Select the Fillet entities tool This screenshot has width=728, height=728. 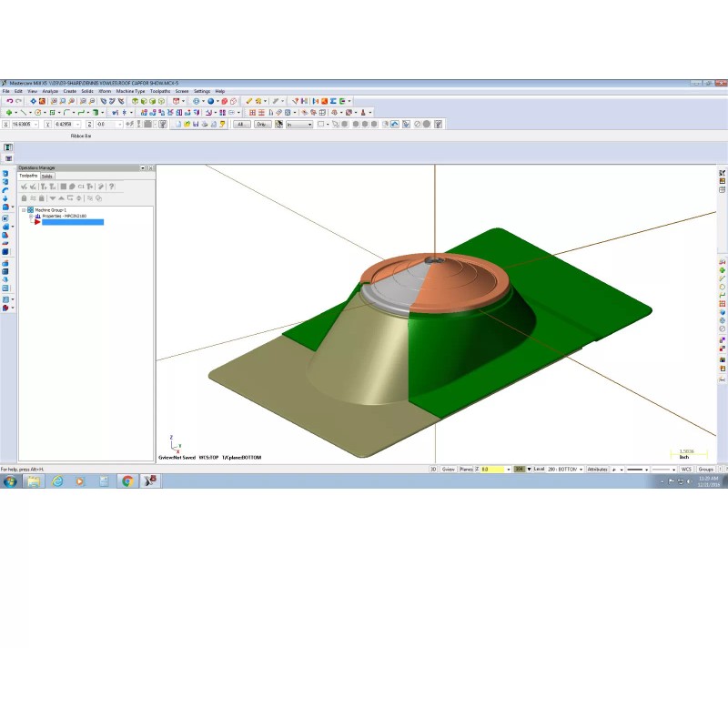click(x=66, y=112)
